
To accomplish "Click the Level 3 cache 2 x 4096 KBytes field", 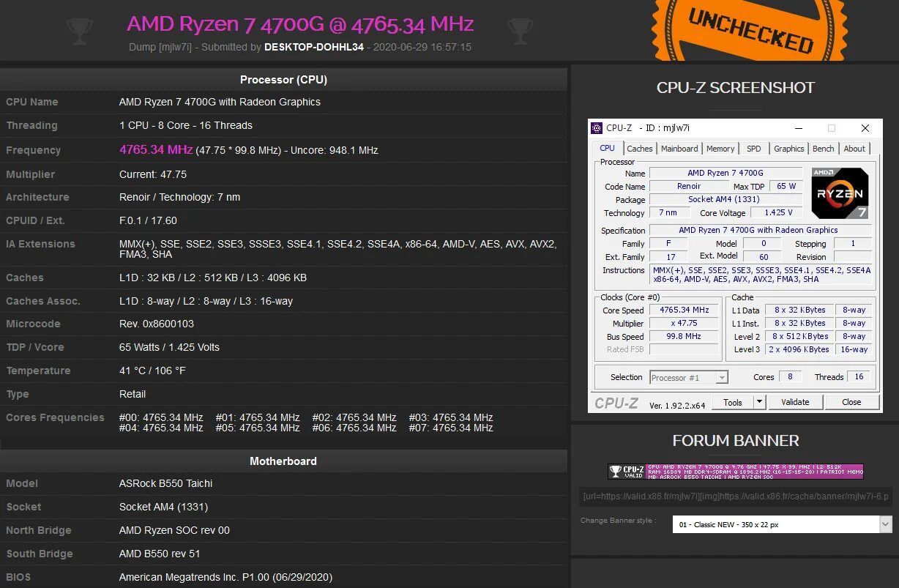I will 800,349.
